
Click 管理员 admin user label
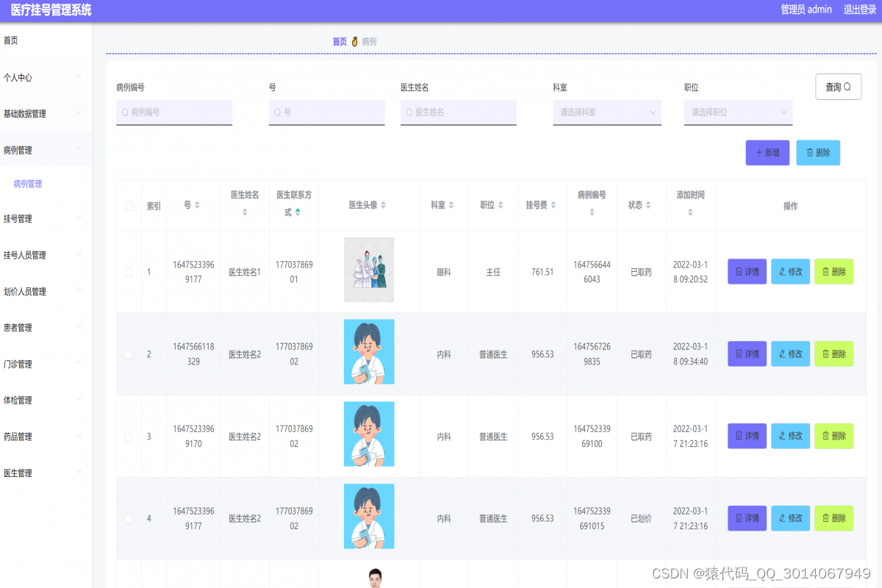coord(806,10)
